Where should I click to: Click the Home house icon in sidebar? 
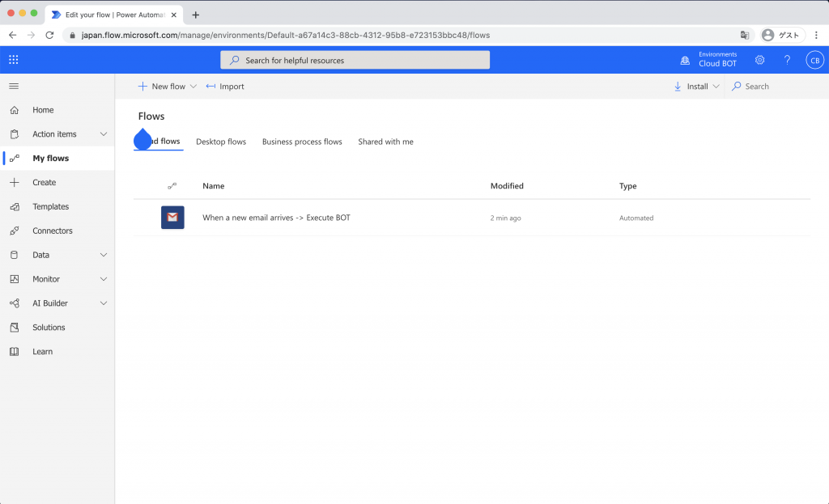tap(15, 110)
